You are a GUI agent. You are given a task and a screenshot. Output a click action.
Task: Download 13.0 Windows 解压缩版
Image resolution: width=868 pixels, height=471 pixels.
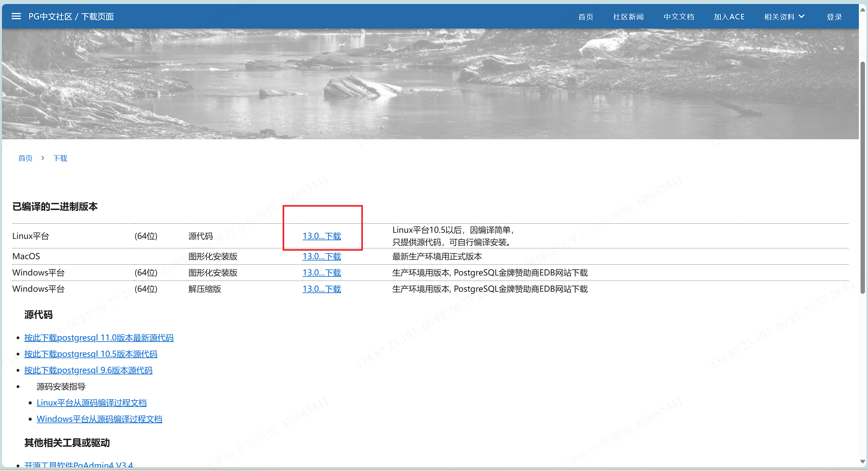322,289
